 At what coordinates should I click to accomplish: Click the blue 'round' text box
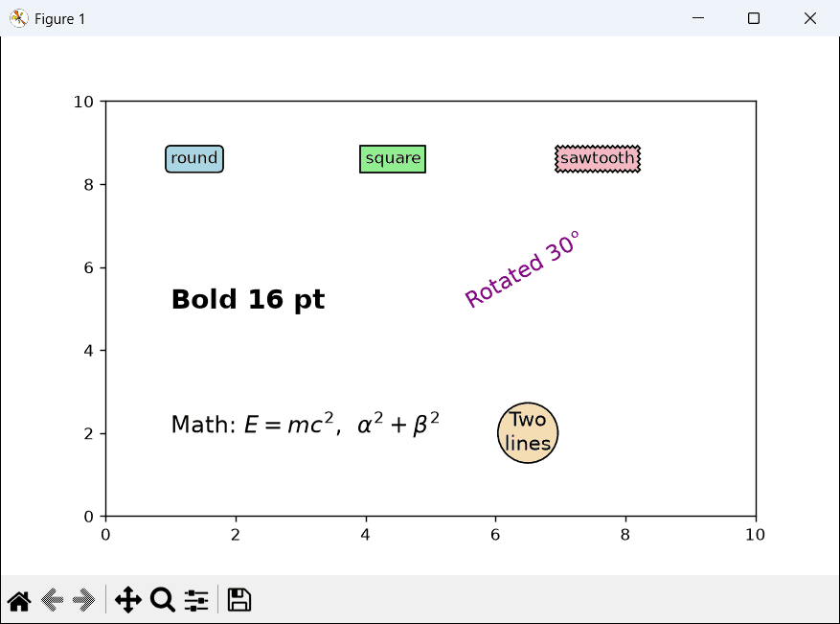point(194,159)
